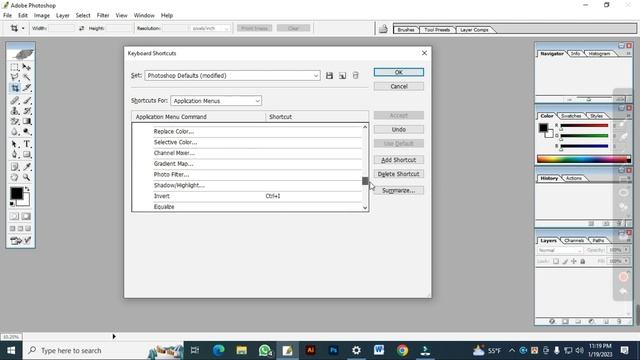640x360 pixels.
Task: Click the green G slider in Color panel
Action: (x=584, y=136)
